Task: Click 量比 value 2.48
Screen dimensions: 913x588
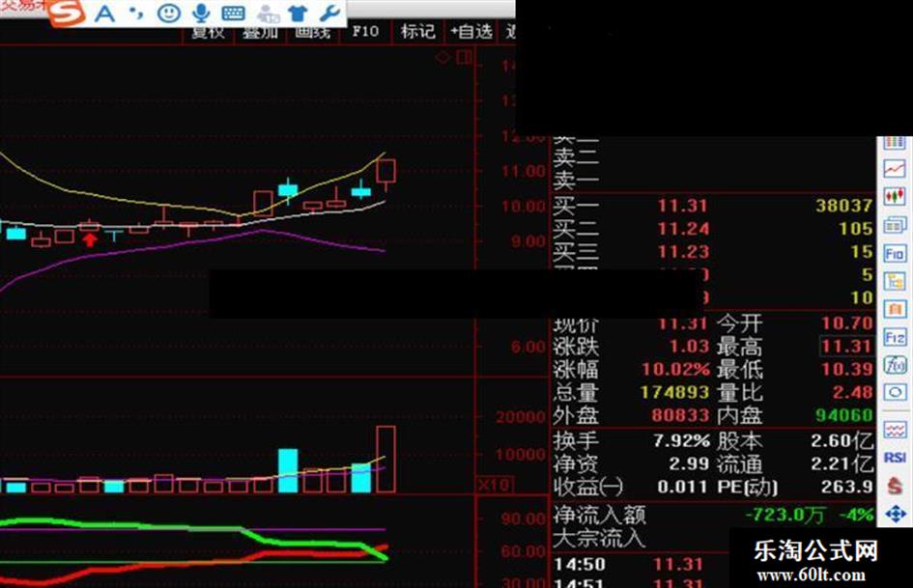Action: tap(852, 392)
